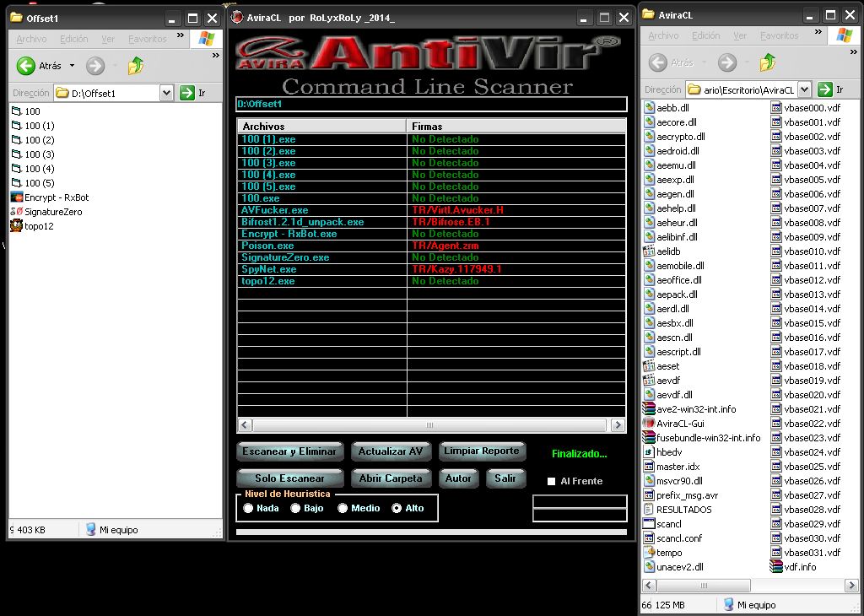Open Favoritos menu in Offset1 window

click(x=147, y=39)
